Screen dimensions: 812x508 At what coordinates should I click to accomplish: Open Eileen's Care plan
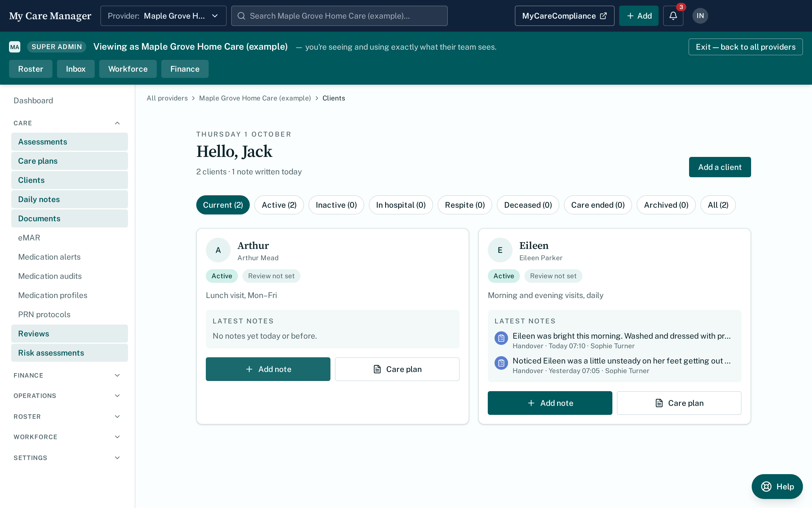[679, 403]
